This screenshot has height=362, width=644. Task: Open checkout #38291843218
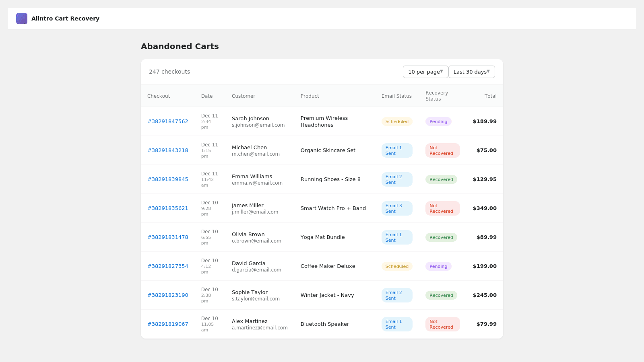pyautogui.click(x=168, y=150)
